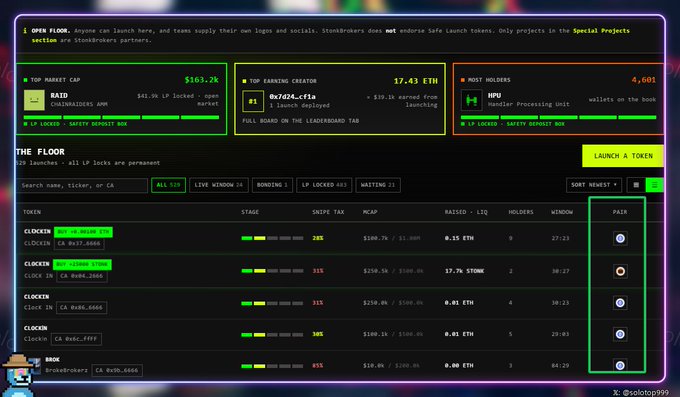Click the #1 rank badge of top creator
This screenshot has width=680, height=397.
[x=253, y=102]
